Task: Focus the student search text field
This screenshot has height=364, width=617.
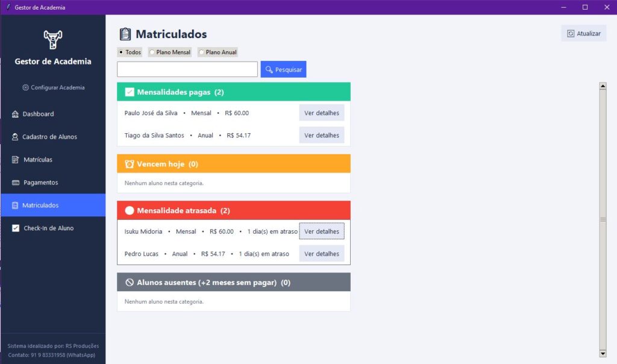Action: click(187, 69)
